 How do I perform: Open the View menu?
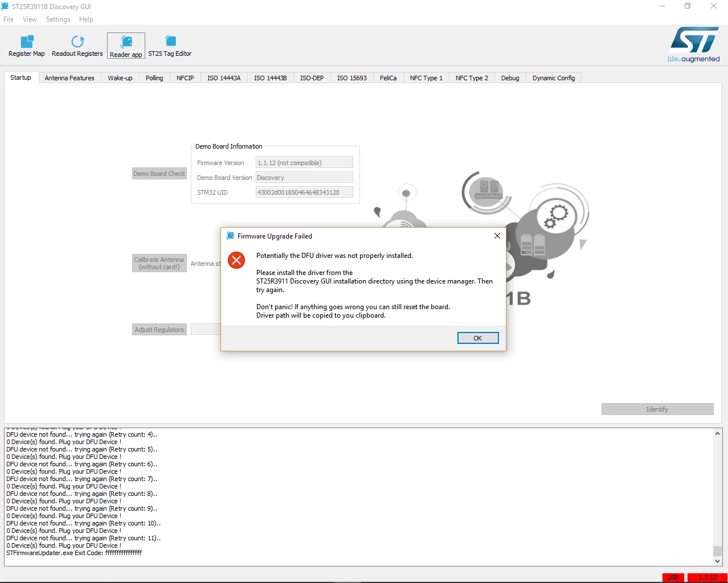tap(30, 19)
